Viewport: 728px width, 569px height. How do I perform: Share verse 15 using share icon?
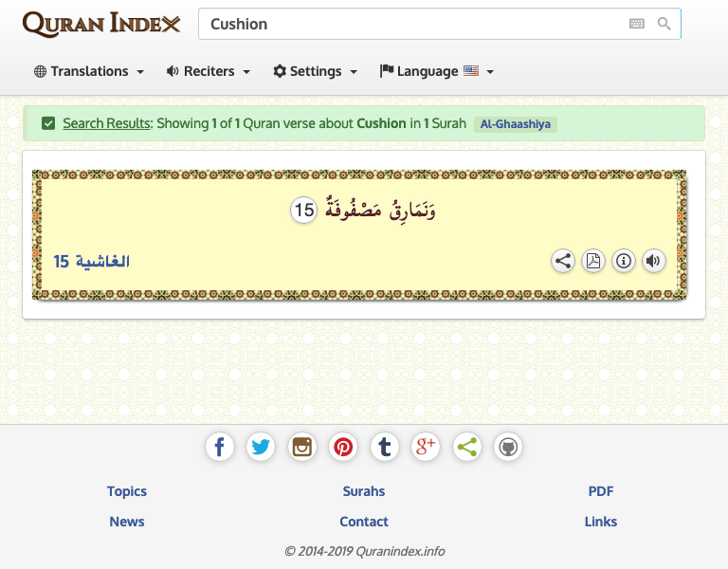point(563,261)
